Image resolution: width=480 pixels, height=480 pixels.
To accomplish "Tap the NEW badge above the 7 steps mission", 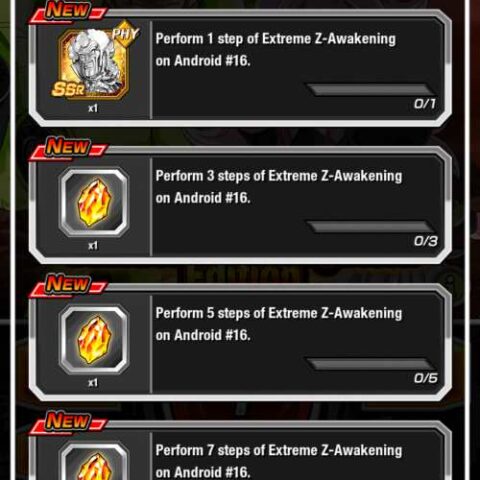I will coord(68,422).
